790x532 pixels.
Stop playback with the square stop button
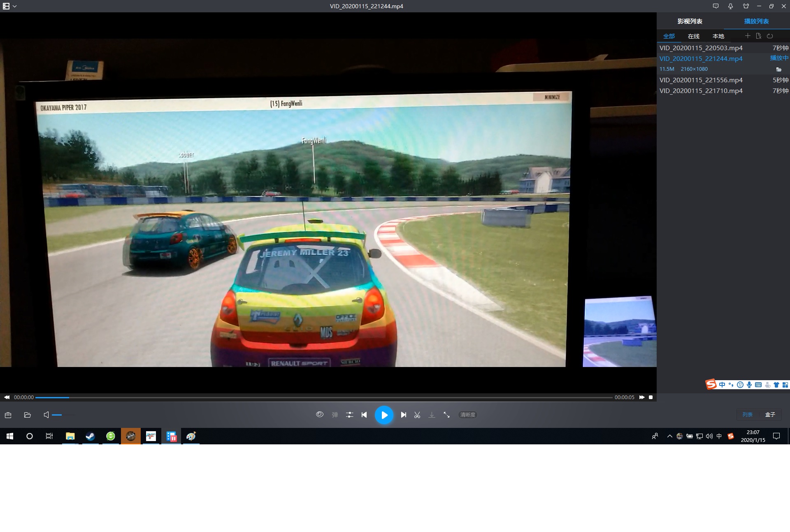[651, 397]
